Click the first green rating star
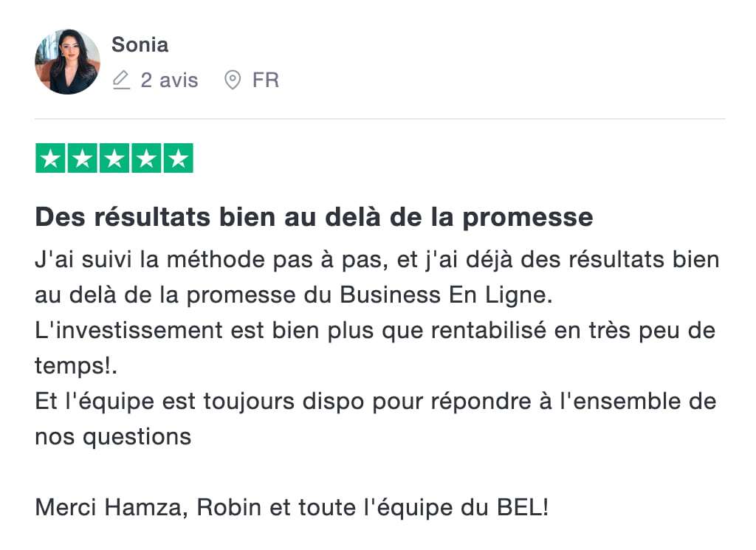This screenshot has height=550, width=756. click(50, 158)
